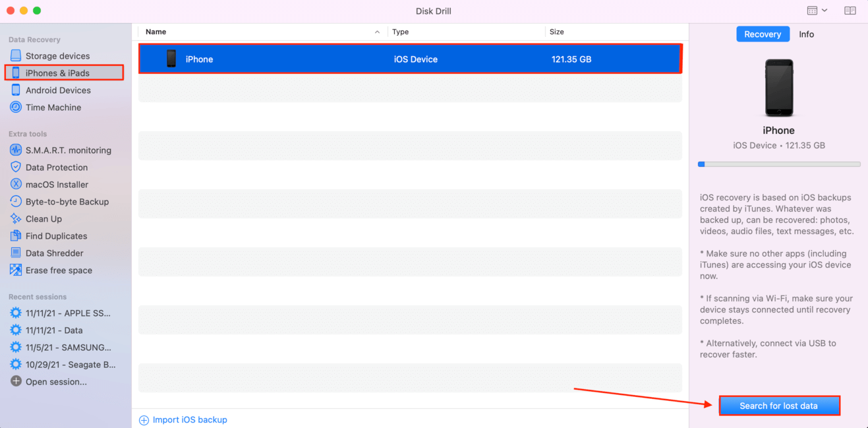Click the plus icon for Import iOS backup

click(x=144, y=420)
